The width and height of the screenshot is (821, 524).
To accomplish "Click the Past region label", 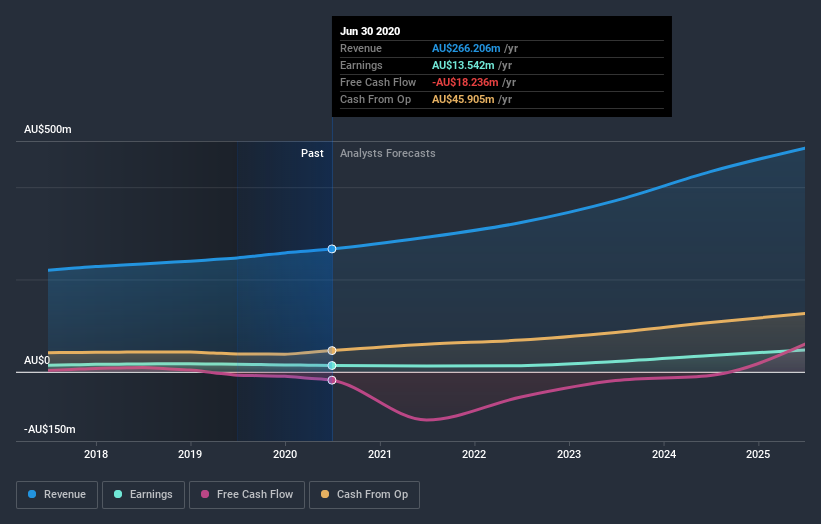I will [x=312, y=153].
